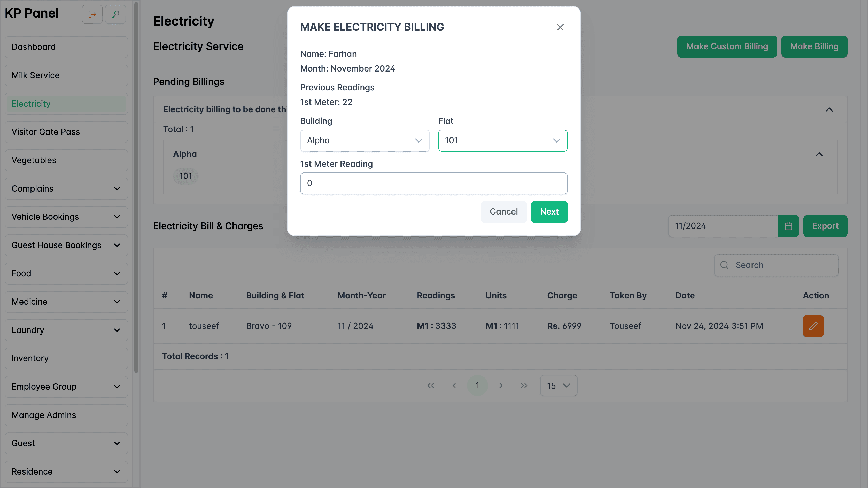This screenshot has width=868, height=488.
Task: Click the Next button in the dialog
Action: [x=549, y=211]
